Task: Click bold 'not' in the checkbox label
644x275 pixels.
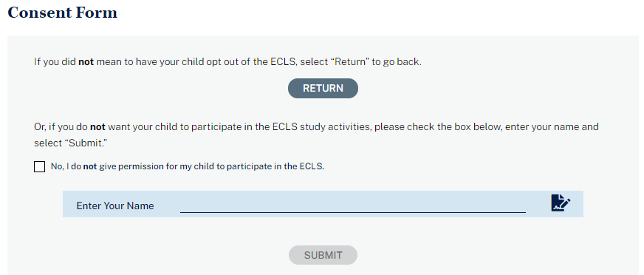Action: pos(90,166)
